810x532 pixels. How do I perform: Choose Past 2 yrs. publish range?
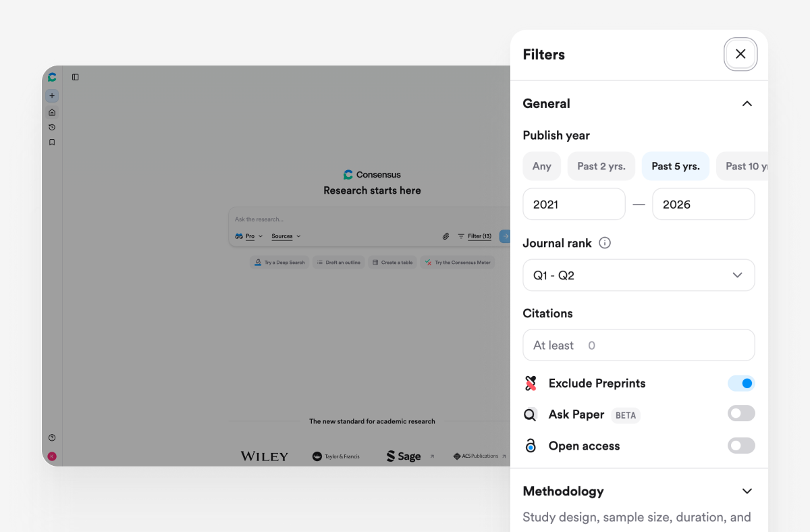point(601,166)
